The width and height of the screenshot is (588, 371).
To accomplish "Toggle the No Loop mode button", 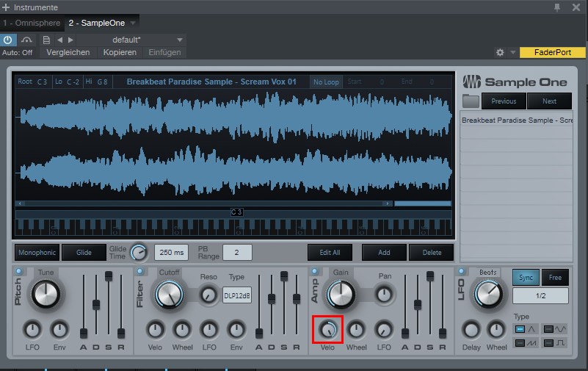I will point(326,82).
